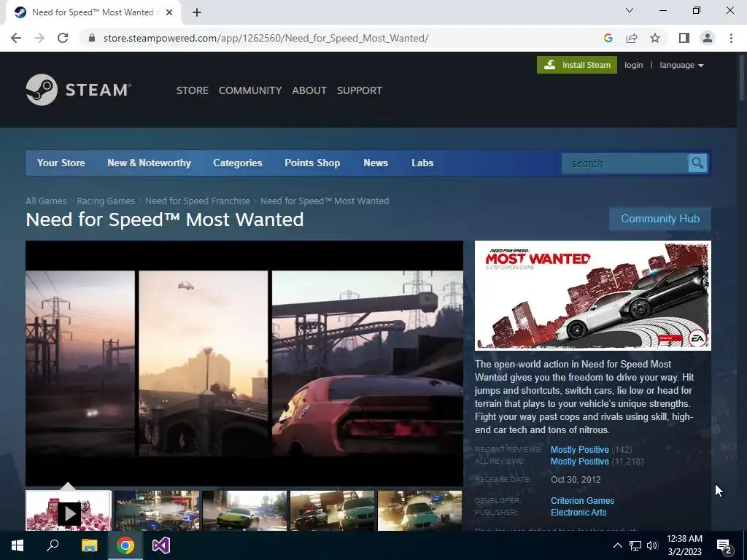Open the COMMUNITY menu

250,90
